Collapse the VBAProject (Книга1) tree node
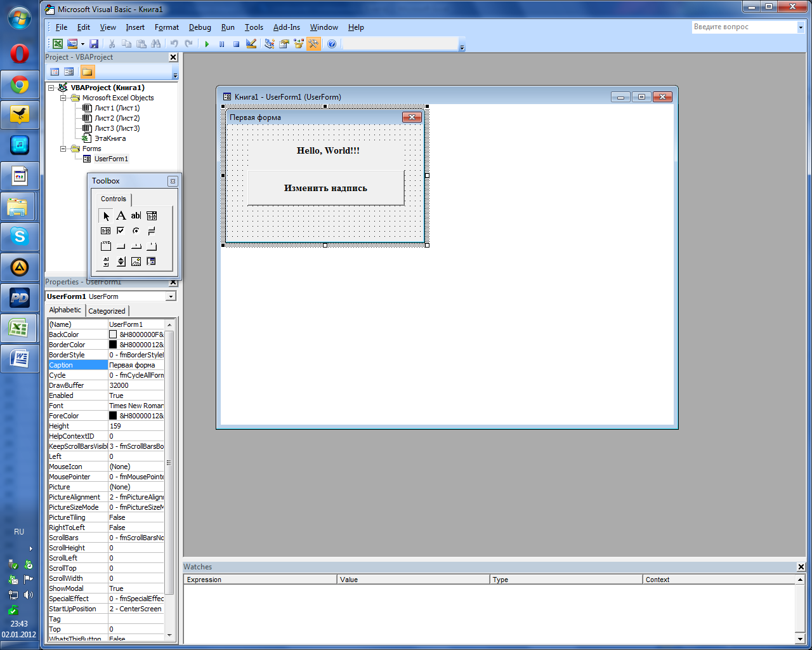The width and height of the screenshot is (812, 650). click(51, 88)
